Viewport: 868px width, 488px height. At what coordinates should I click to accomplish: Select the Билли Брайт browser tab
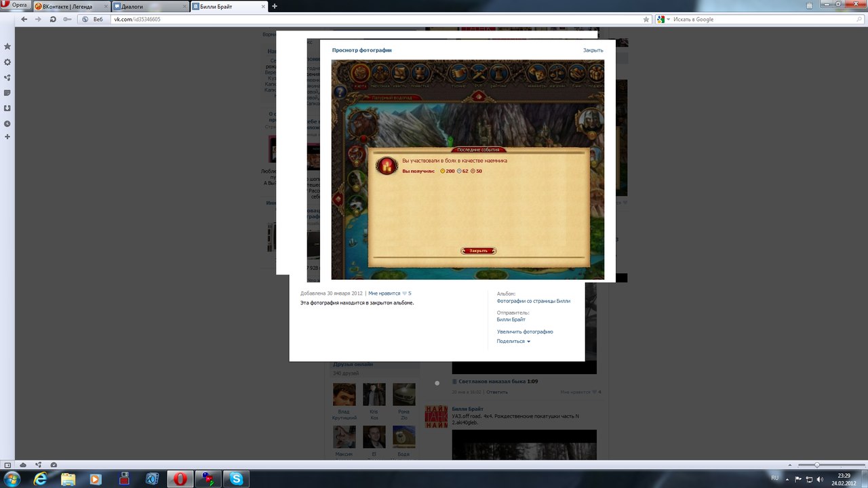(x=229, y=6)
